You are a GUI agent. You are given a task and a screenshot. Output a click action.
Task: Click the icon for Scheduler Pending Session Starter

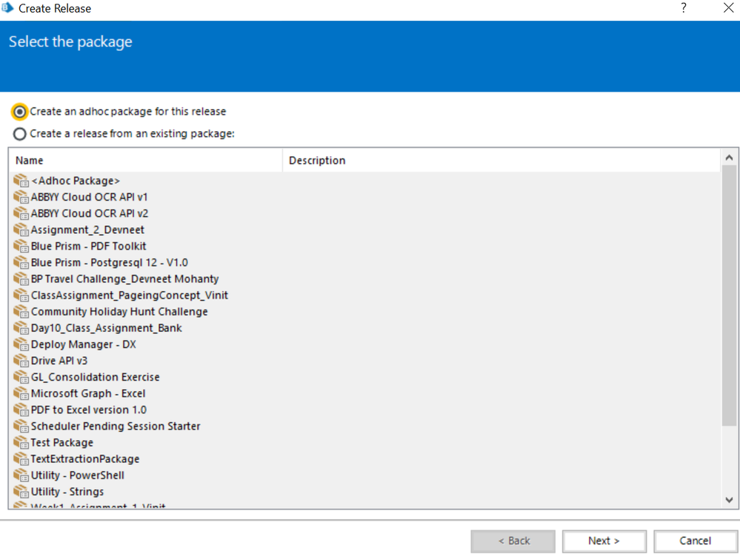(x=21, y=426)
